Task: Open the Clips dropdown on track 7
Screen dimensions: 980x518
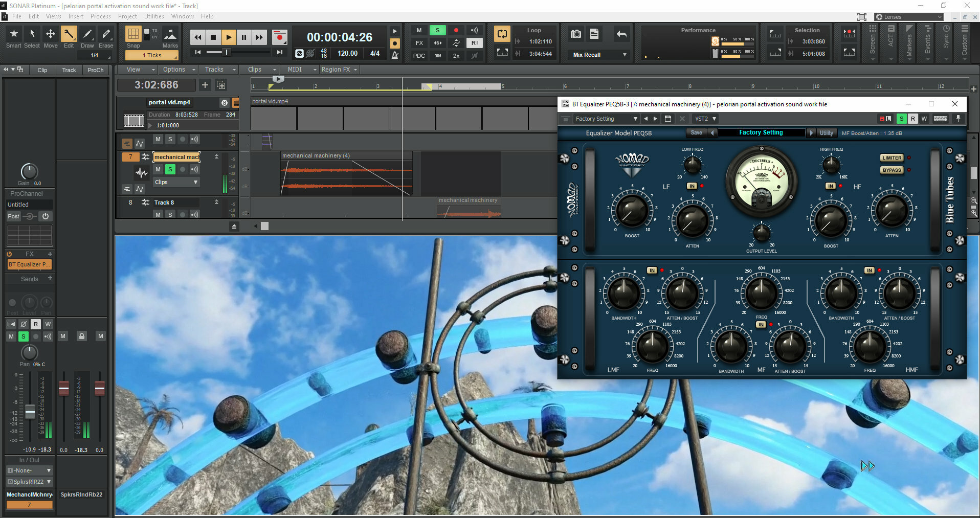Action: pyautogui.click(x=176, y=182)
